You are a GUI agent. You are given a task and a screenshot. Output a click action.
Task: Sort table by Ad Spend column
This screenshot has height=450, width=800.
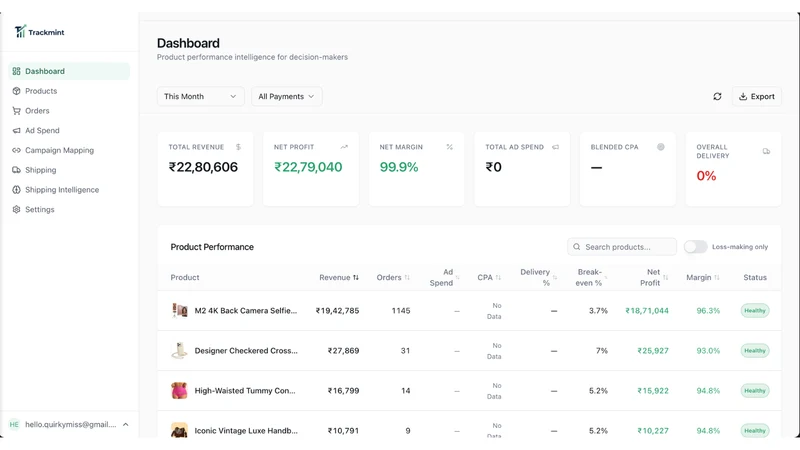tap(444, 278)
